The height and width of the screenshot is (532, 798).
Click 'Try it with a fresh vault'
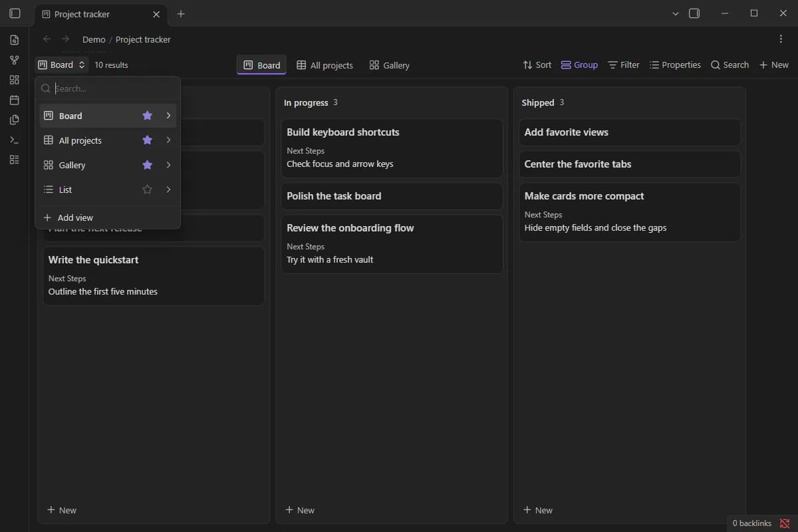pyautogui.click(x=330, y=259)
